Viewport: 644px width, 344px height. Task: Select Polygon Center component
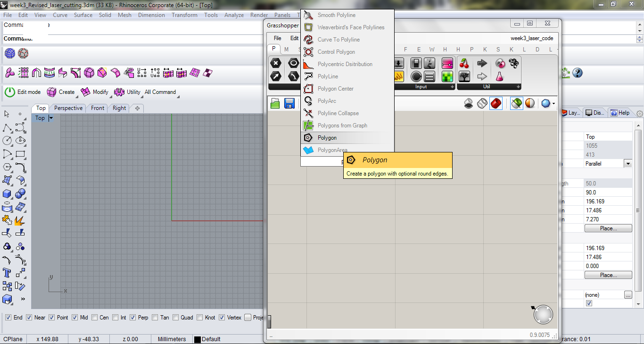(347, 89)
